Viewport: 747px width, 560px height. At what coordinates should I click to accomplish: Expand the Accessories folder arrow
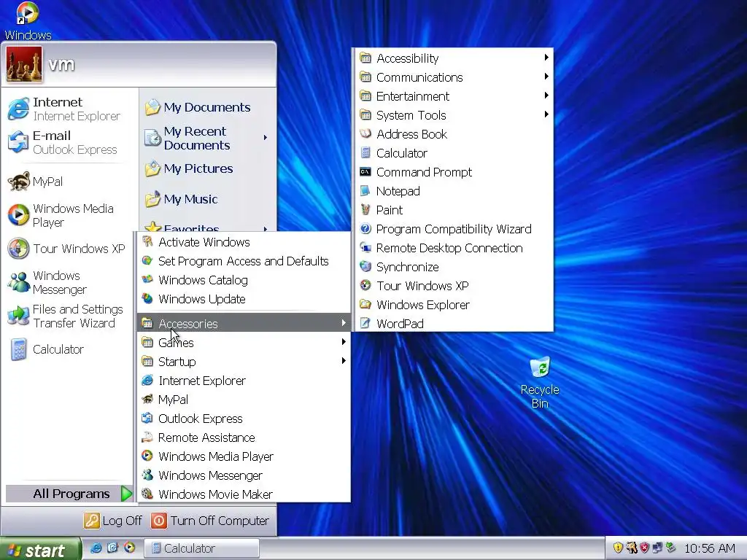click(x=344, y=323)
